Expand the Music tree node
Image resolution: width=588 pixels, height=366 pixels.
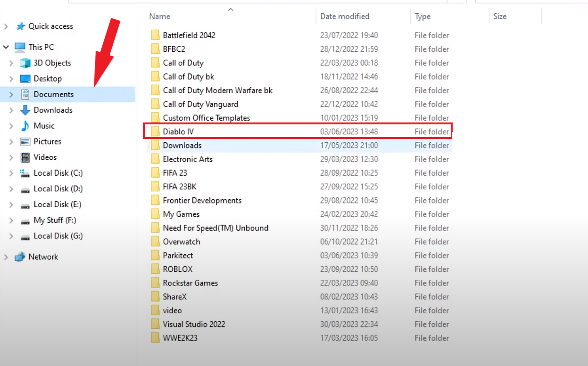11,126
